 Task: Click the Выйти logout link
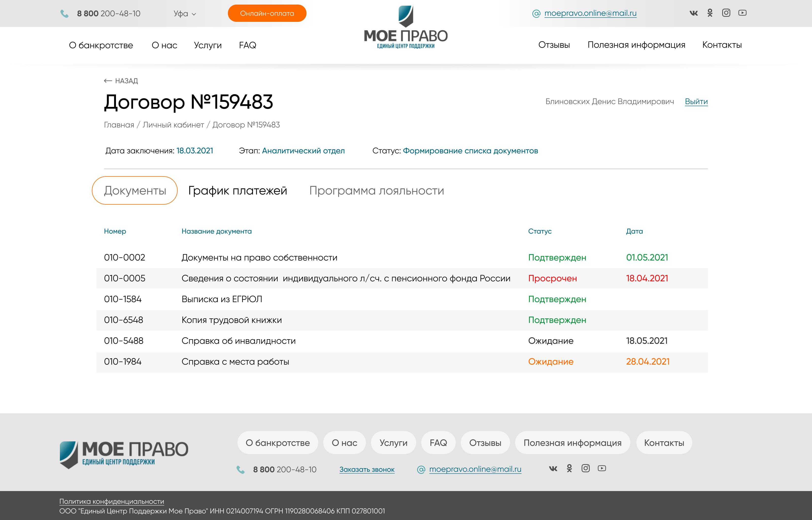pos(696,102)
